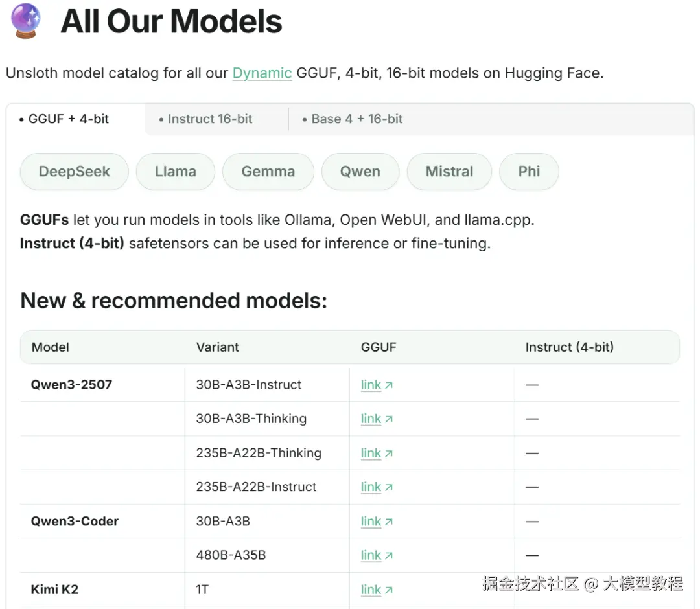Select the Mistral filter pill
This screenshot has width=700, height=609.
[x=449, y=171]
